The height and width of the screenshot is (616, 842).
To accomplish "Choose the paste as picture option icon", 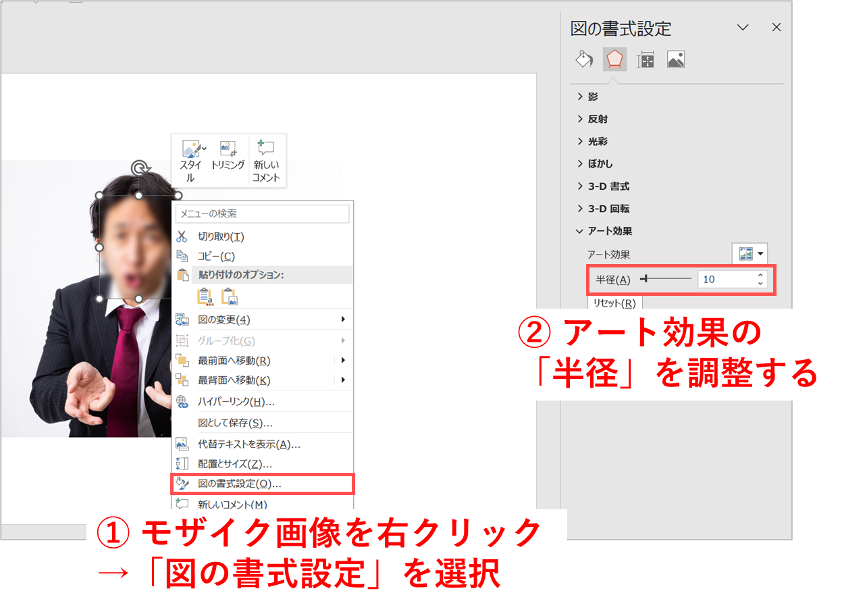I will [230, 296].
